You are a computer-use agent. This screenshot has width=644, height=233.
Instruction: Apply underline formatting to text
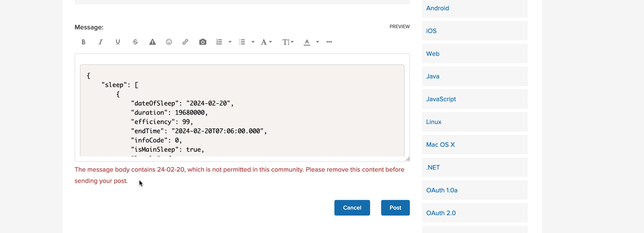click(x=118, y=42)
